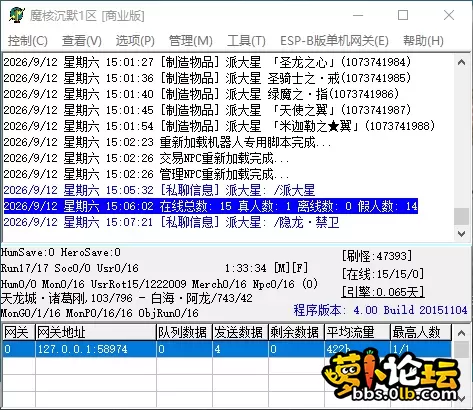Click the UsrRot15/1222009 status text
This screenshot has height=410, width=473.
pos(138,284)
